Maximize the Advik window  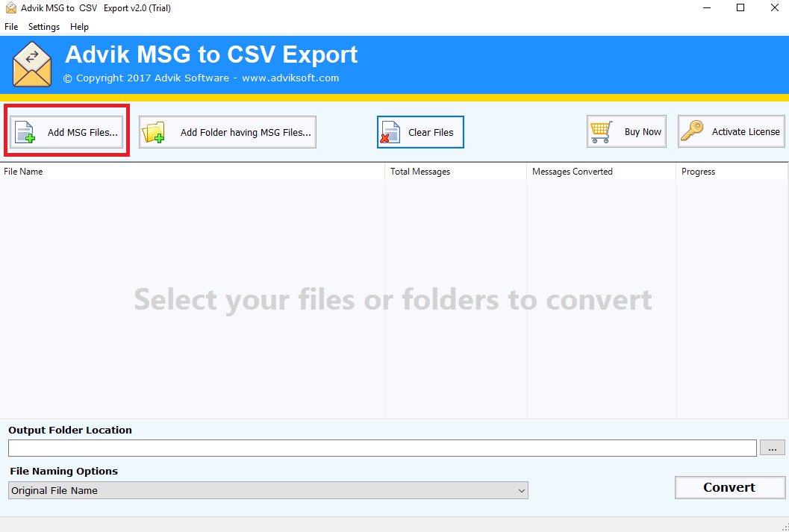(740, 8)
